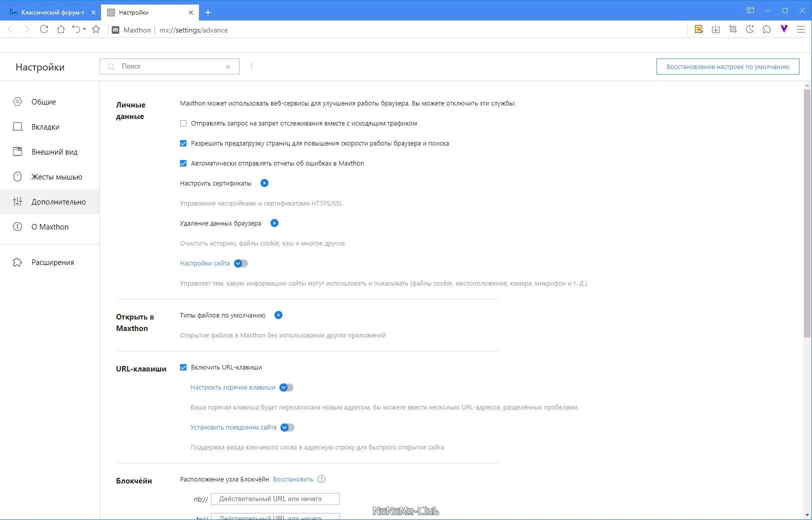The image size is (812, 520).
Task: Click the window layout icon in title bar
Action: (x=750, y=10)
